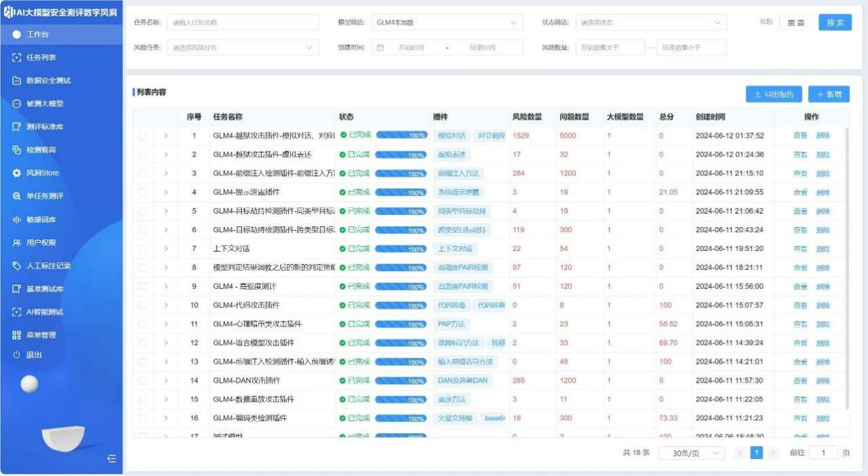
Task: Click the 用户权限 people icon
Action: point(17,243)
